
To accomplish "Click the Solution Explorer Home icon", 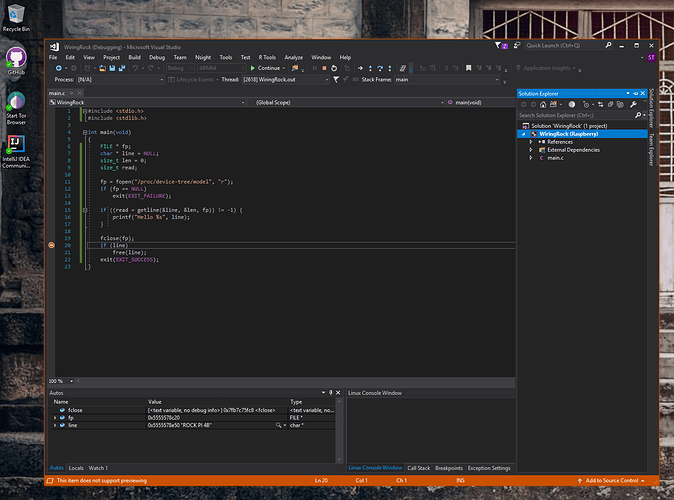I will coord(543,104).
